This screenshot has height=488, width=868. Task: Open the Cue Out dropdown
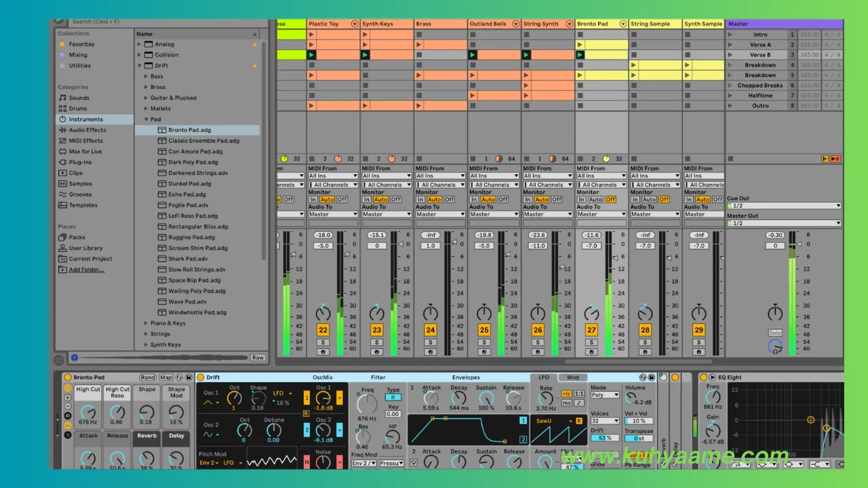click(784, 206)
